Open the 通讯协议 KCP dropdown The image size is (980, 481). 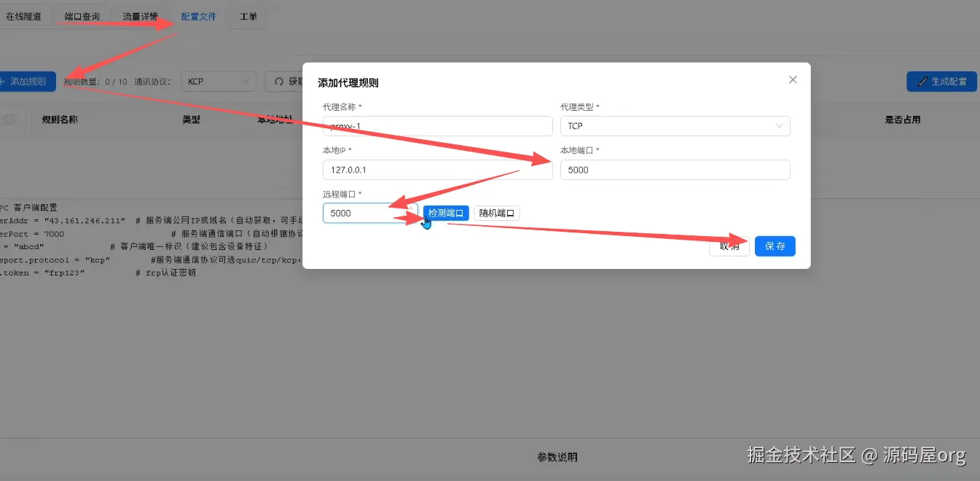[219, 82]
